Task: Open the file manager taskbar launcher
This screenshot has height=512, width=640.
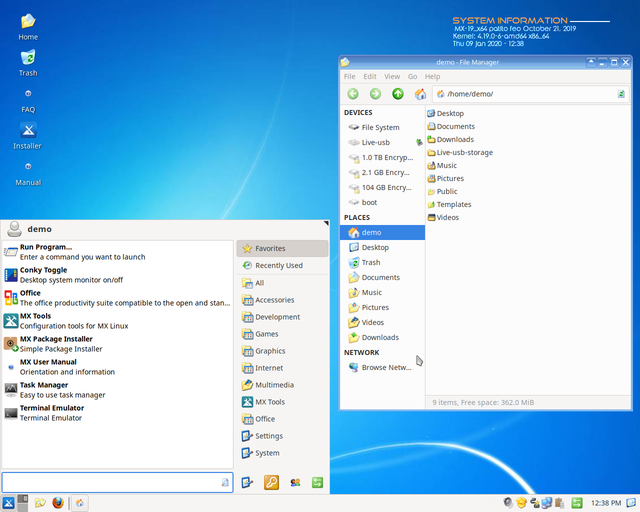Action: tap(40, 503)
